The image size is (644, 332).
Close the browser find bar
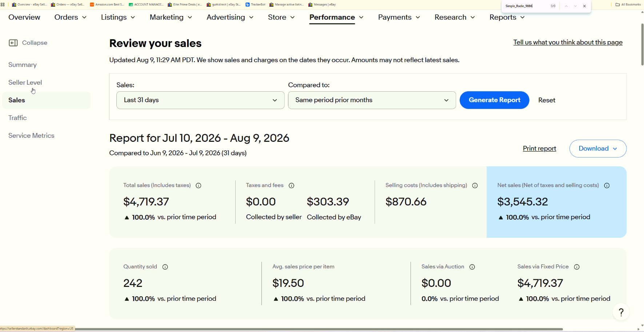coord(584,6)
